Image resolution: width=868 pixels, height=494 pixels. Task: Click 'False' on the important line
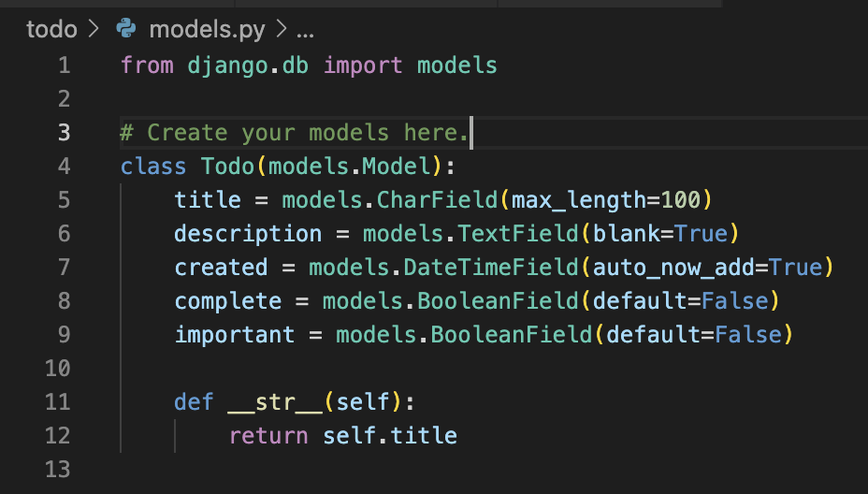tap(748, 335)
